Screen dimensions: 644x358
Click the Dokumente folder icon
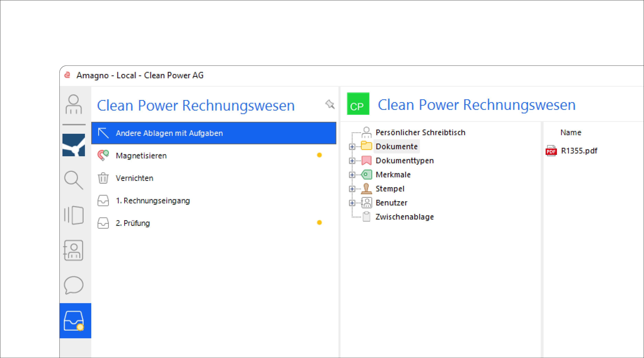[366, 146]
